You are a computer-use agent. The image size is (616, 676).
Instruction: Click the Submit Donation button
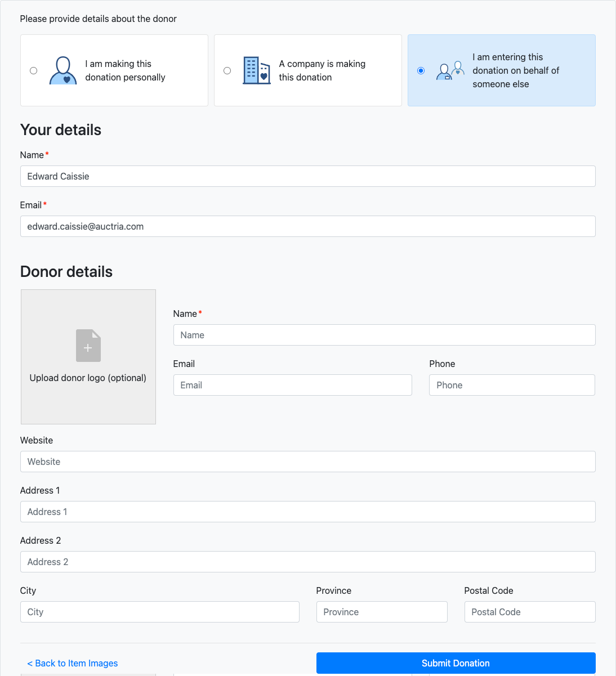pos(456,663)
